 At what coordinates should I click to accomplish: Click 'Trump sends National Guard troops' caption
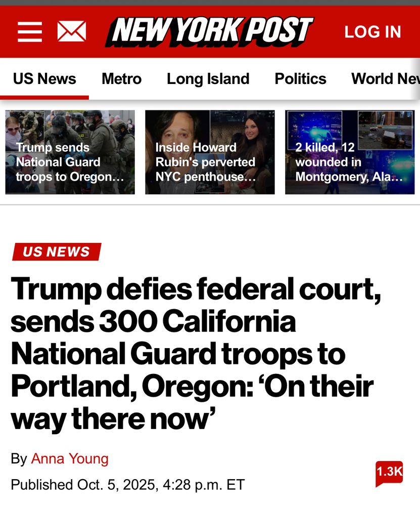[x=70, y=162]
